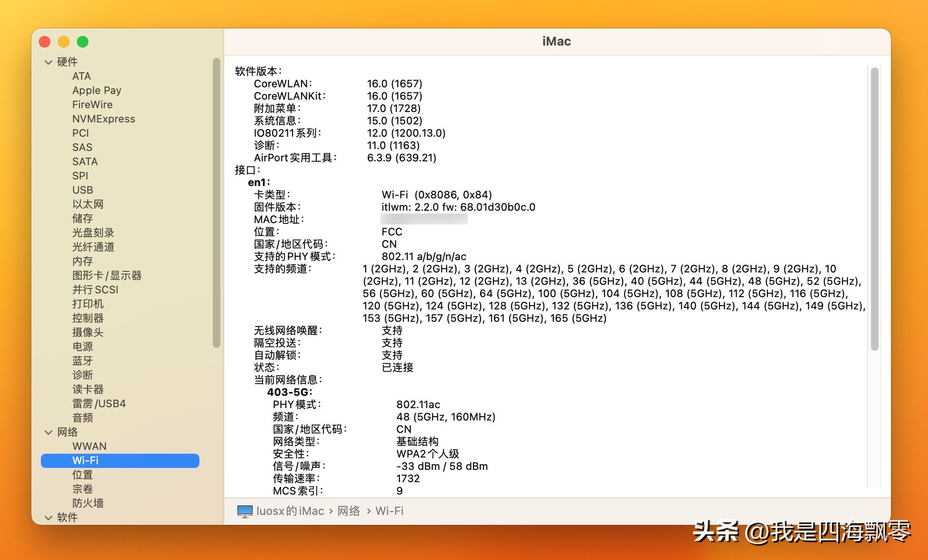The height and width of the screenshot is (560, 928).
Task: Select 图形卡/显示器 graphics entry
Action: 106,275
